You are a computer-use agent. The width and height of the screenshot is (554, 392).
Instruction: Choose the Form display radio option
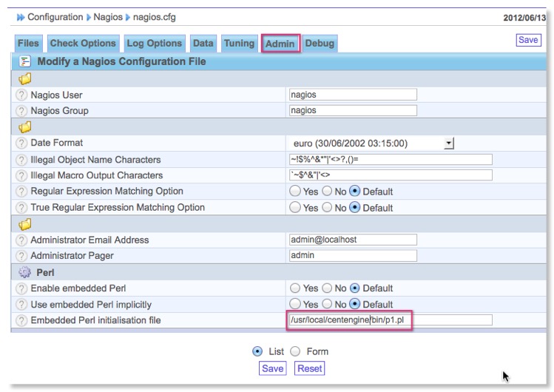click(x=294, y=351)
